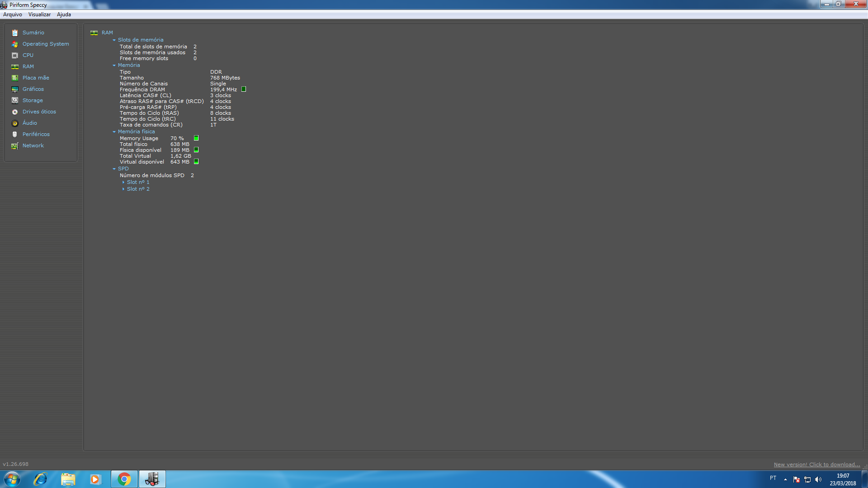Open the Ajuda menu
868x488 pixels.
coord(64,14)
